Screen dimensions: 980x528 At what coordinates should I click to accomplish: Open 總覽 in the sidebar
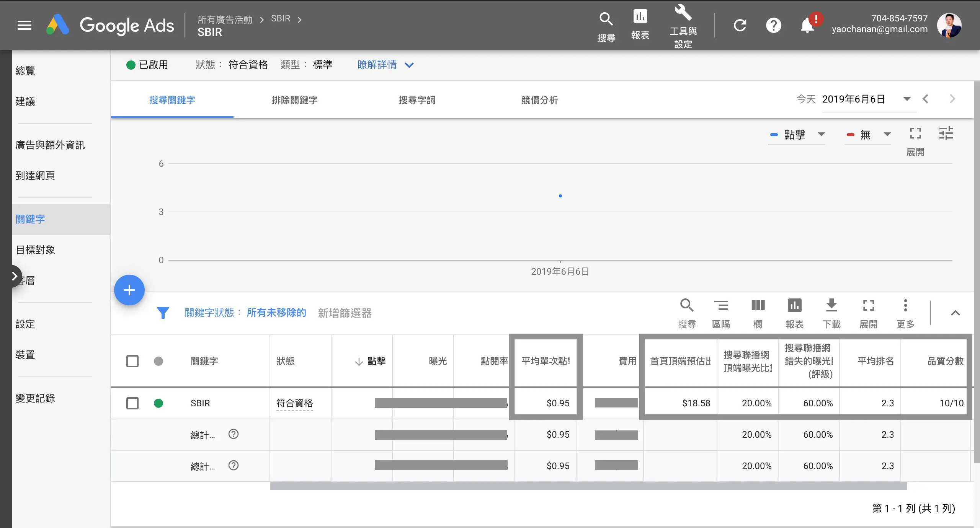coord(25,70)
